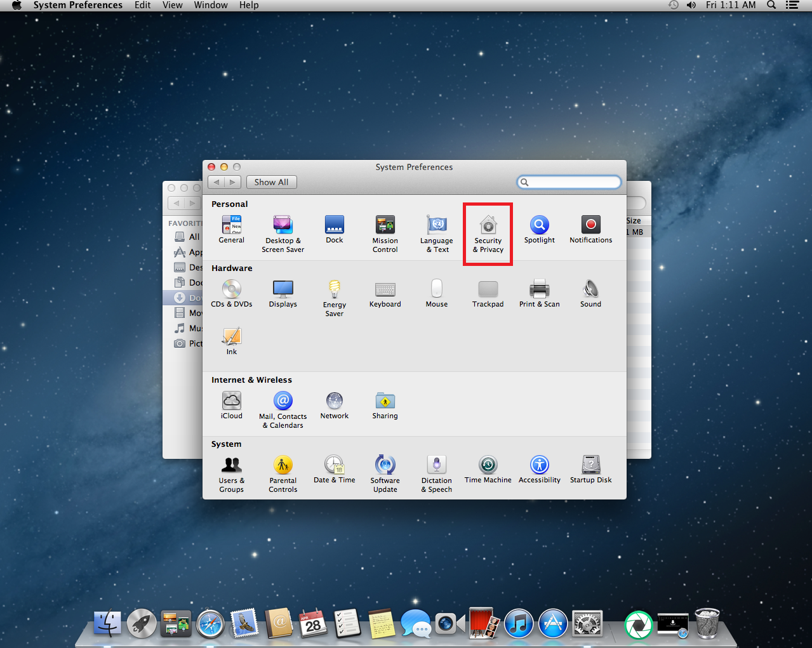The height and width of the screenshot is (648, 812).
Task: Open Photo Booth from the Dock
Action: (484, 624)
